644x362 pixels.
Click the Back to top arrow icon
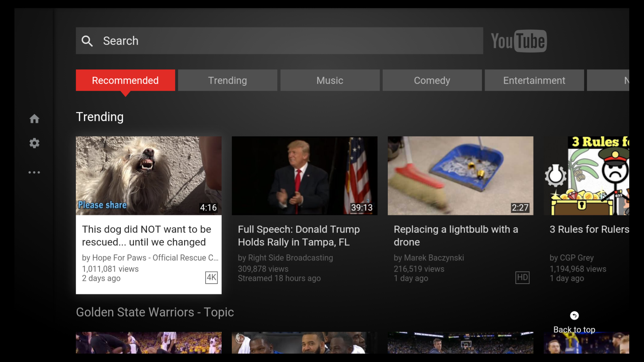[x=574, y=315]
